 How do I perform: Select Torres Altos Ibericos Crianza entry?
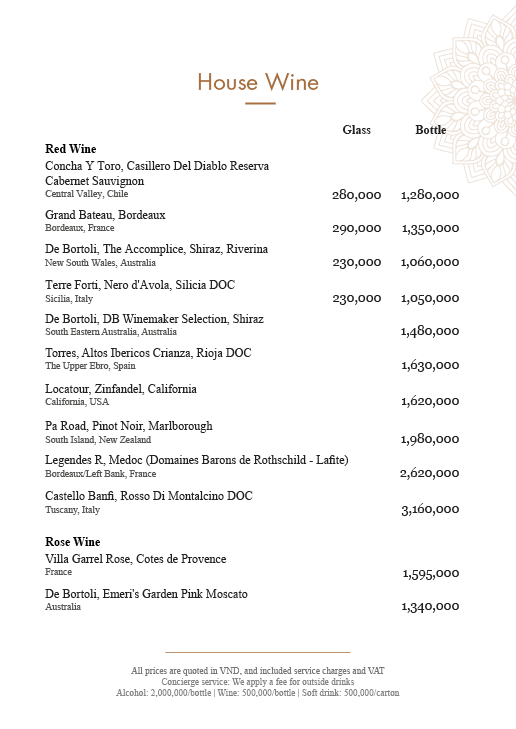[x=148, y=353]
